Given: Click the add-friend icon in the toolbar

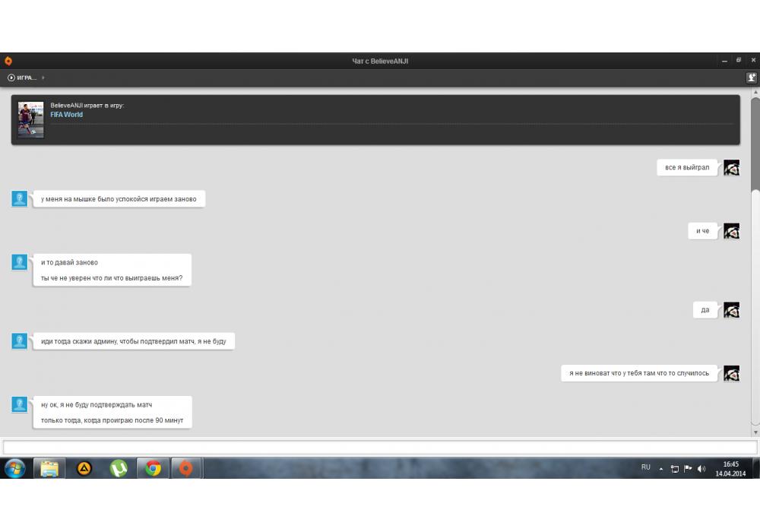Looking at the screenshot, I should pyautogui.click(x=752, y=78).
